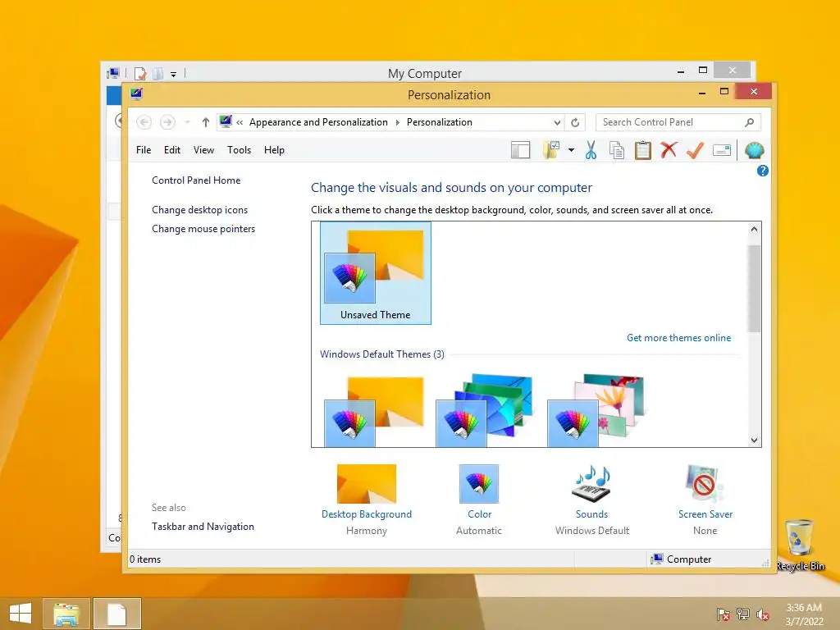Image resolution: width=840 pixels, height=630 pixels.
Task: Click the theme list scroll up arrow
Action: [x=755, y=230]
